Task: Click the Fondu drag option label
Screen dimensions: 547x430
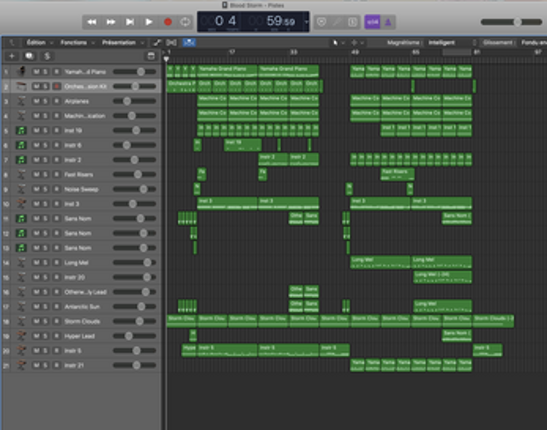Action: 533,43
